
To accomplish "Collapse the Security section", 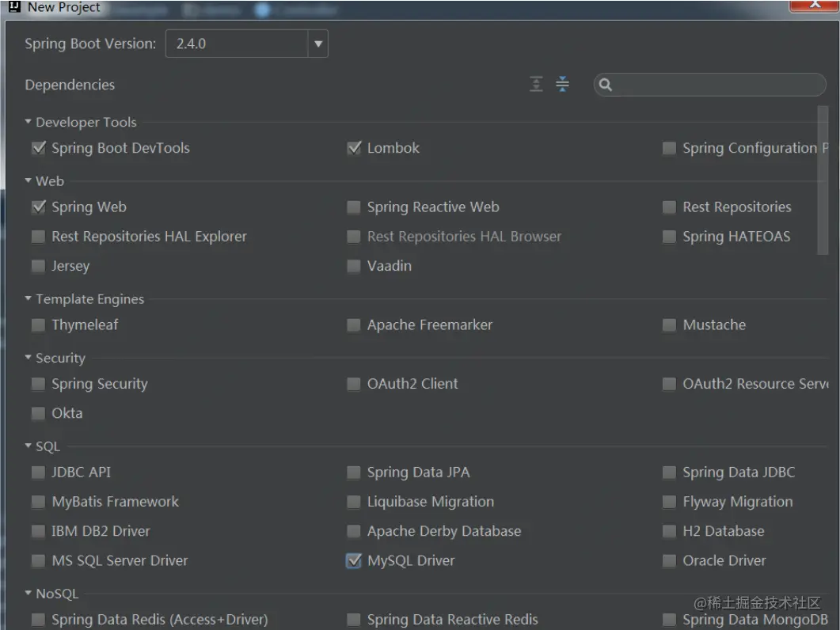I will tap(29, 358).
